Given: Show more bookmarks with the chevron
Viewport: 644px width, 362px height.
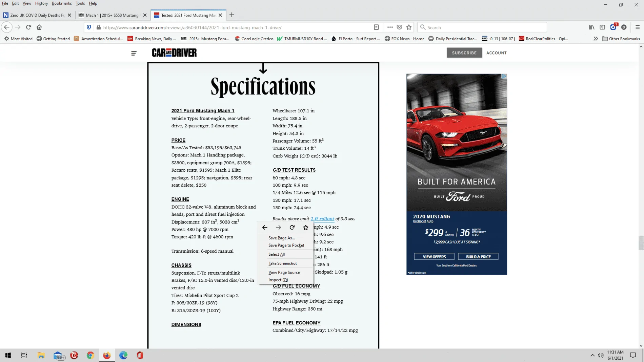Looking at the screenshot, I should (596, 39).
